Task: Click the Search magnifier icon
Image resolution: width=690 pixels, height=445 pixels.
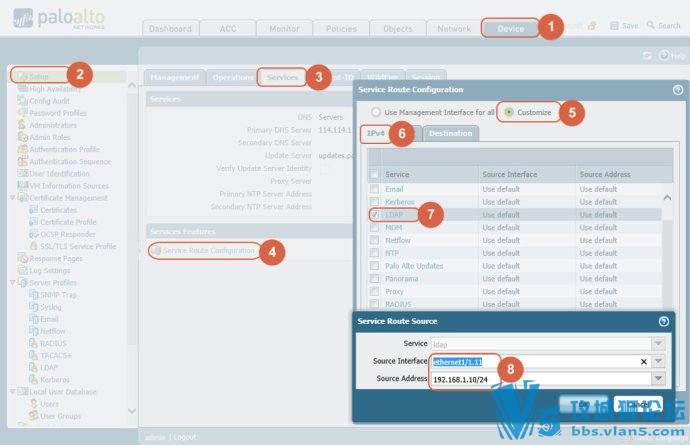Action: point(650,25)
